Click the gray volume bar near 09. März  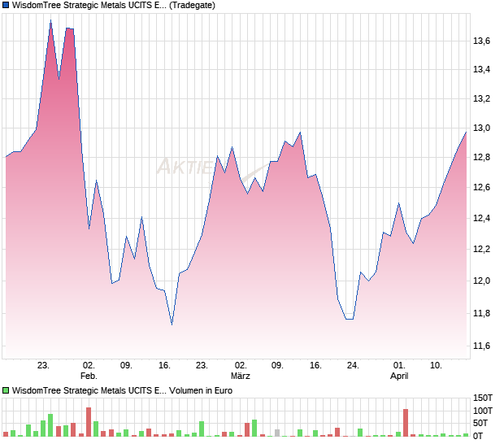point(277,433)
